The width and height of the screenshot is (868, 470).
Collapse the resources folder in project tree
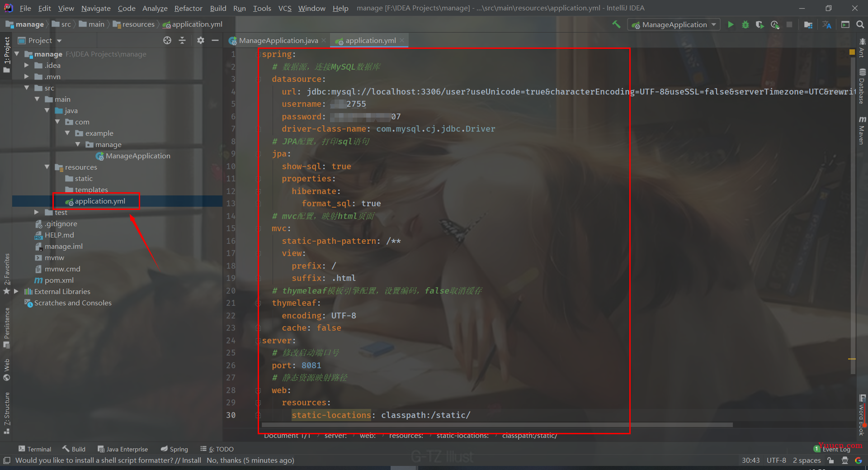(x=47, y=167)
